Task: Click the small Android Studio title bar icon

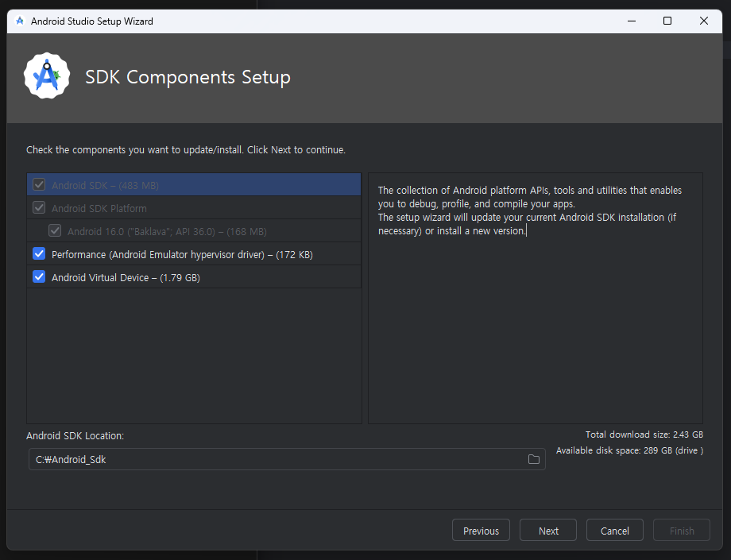Action: pyautogui.click(x=20, y=21)
